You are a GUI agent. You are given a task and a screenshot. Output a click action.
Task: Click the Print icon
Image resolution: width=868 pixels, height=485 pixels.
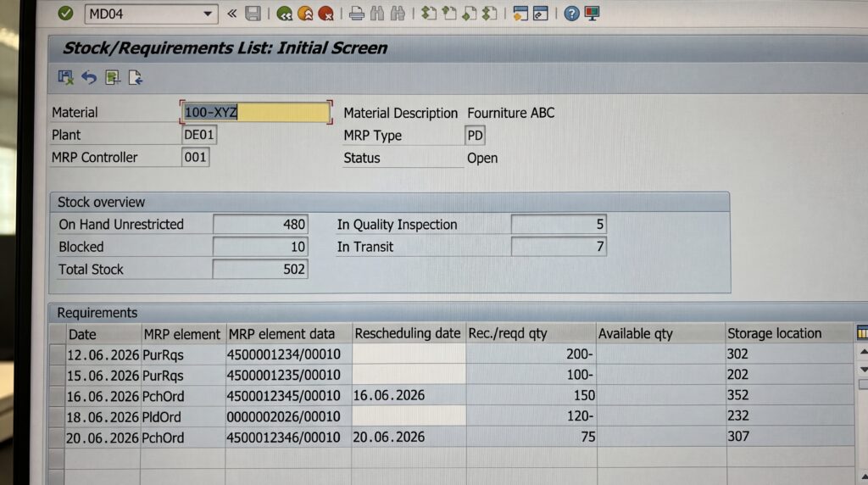pos(357,14)
